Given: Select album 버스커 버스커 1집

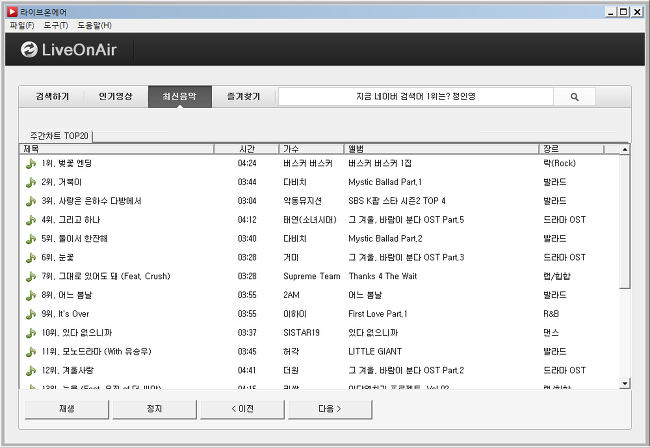Looking at the screenshot, I should coord(380,163).
